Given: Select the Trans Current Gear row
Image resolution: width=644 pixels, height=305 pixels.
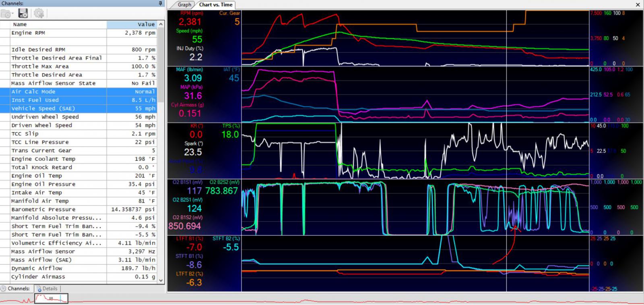Looking at the screenshot, I should coord(78,151).
